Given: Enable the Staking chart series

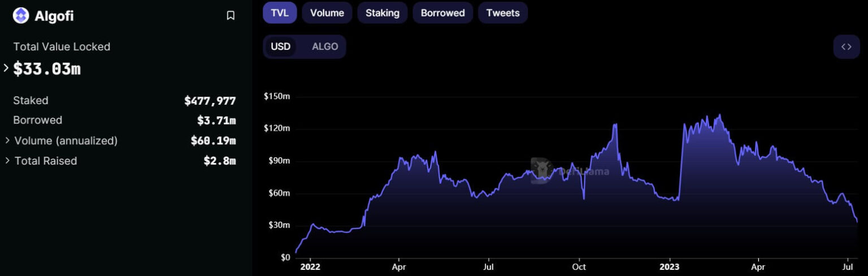Looking at the screenshot, I should click(382, 13).
